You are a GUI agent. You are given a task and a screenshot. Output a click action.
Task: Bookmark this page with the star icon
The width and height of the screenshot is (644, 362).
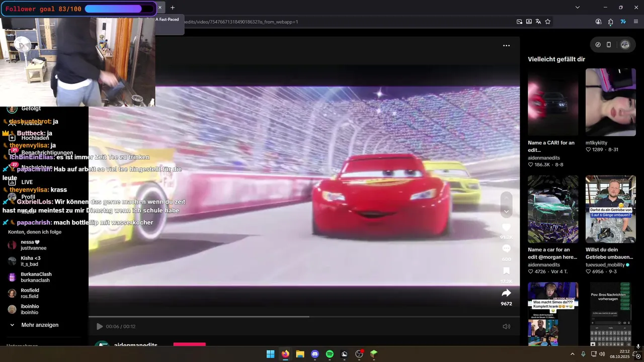point(548,22)
